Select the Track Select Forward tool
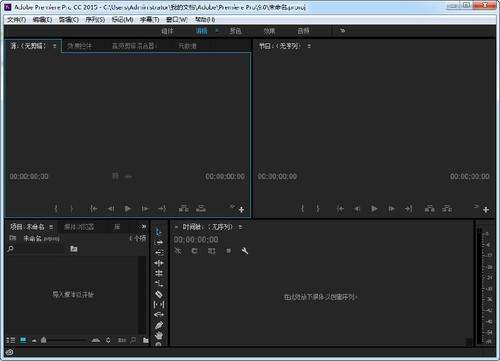 pos(159,242)
